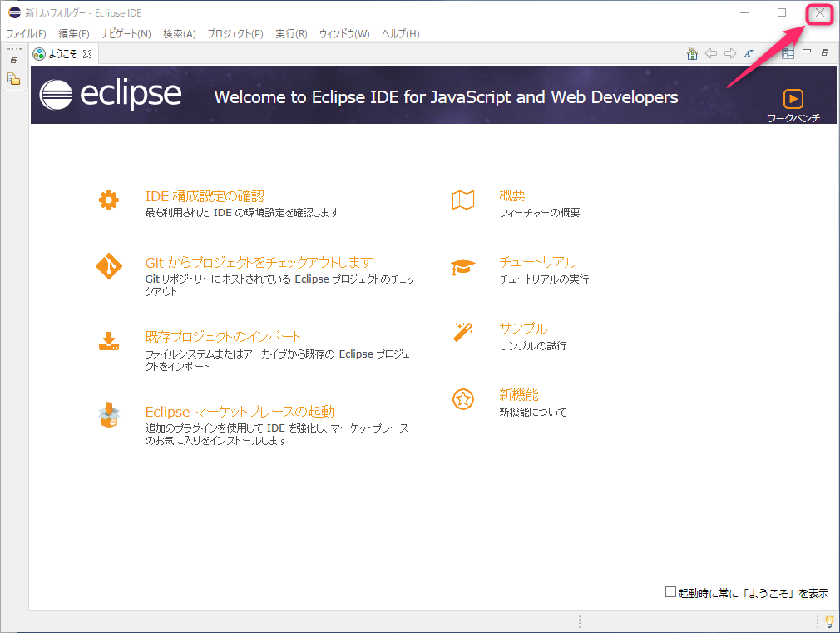The image size is (840, 633).
Task: Open the ファイル(F) menu
Action: pyautogui.click(x=27, y=34)
